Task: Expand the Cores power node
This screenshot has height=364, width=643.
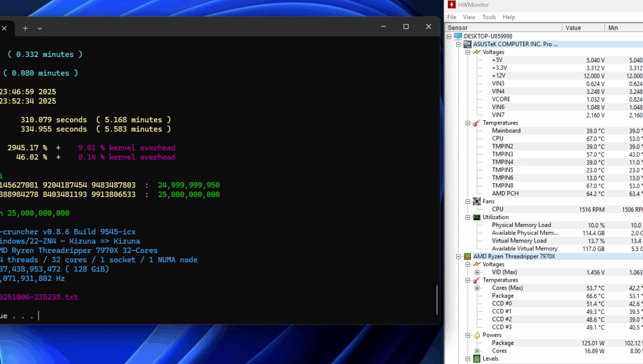Action: tap(477, 351)
